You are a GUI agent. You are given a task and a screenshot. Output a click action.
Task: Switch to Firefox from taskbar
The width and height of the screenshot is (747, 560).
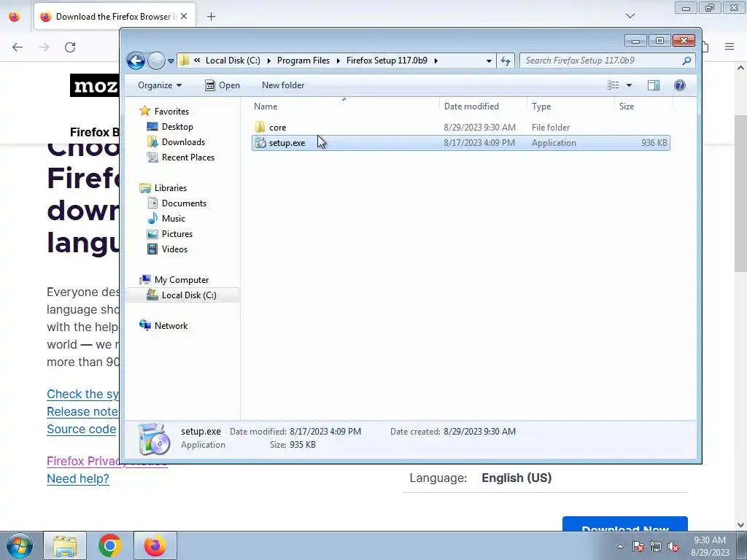click(x=155, y=545)
